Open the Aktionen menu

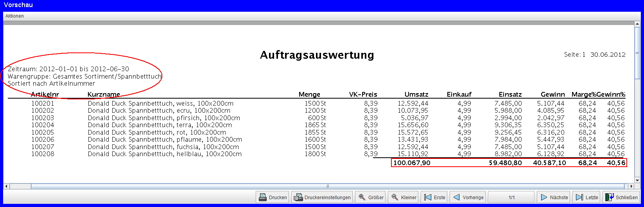tap(14, 16)
